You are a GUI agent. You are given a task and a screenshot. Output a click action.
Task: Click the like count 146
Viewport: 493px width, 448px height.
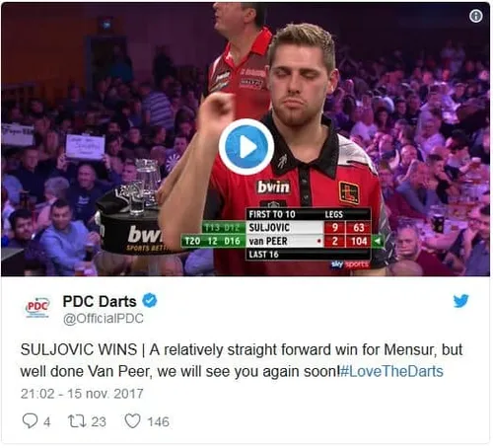pos(158,422)
